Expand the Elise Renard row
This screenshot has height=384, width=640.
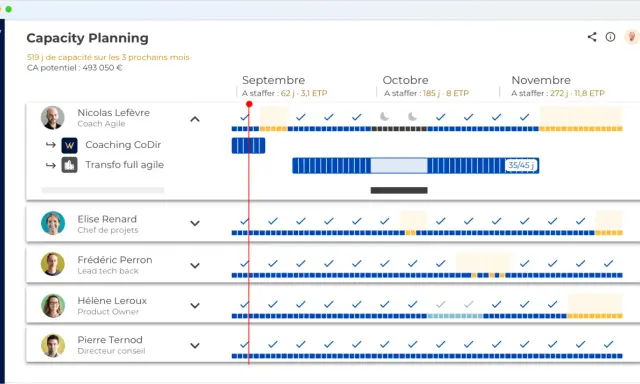(195, 223)
